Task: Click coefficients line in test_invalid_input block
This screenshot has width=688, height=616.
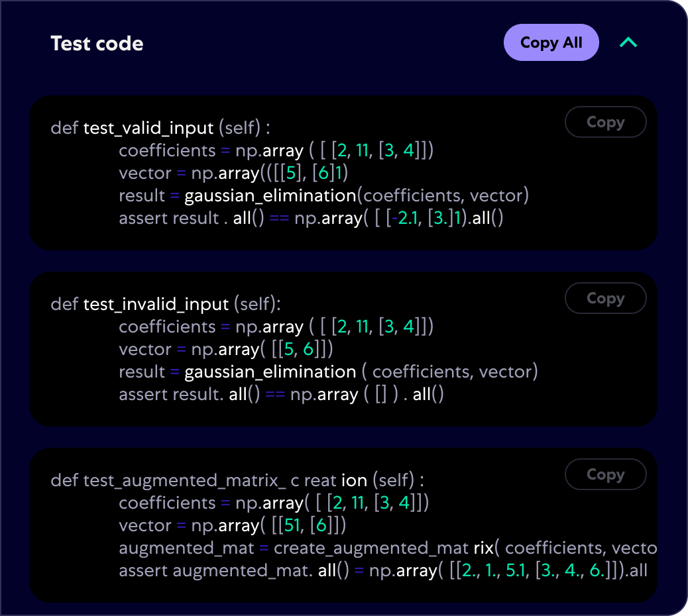Action: pos(276,327)
